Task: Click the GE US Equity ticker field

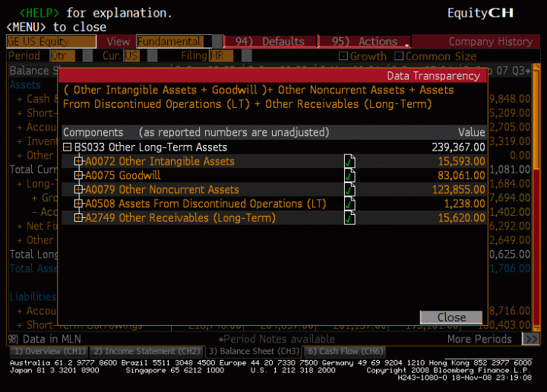Action: [x=51, y=42]
